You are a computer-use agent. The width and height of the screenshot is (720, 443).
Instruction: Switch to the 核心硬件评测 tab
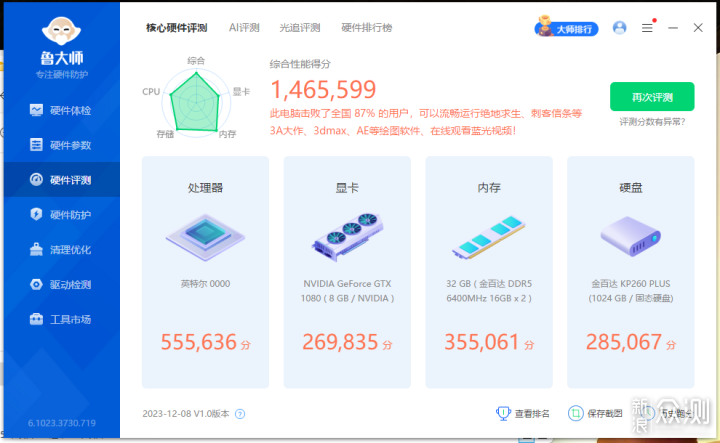(x=177, y=28)
